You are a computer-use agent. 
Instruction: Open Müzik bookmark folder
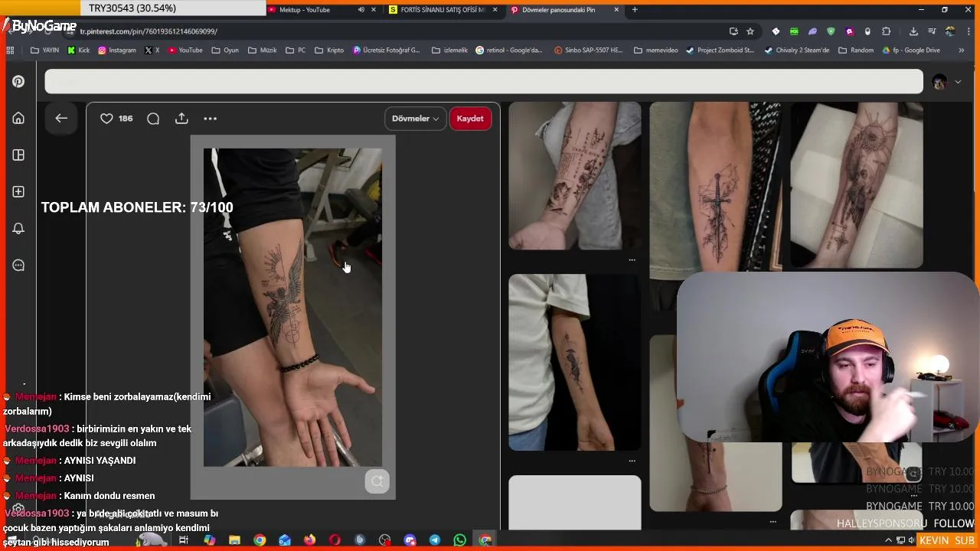(x=263, y=51)
